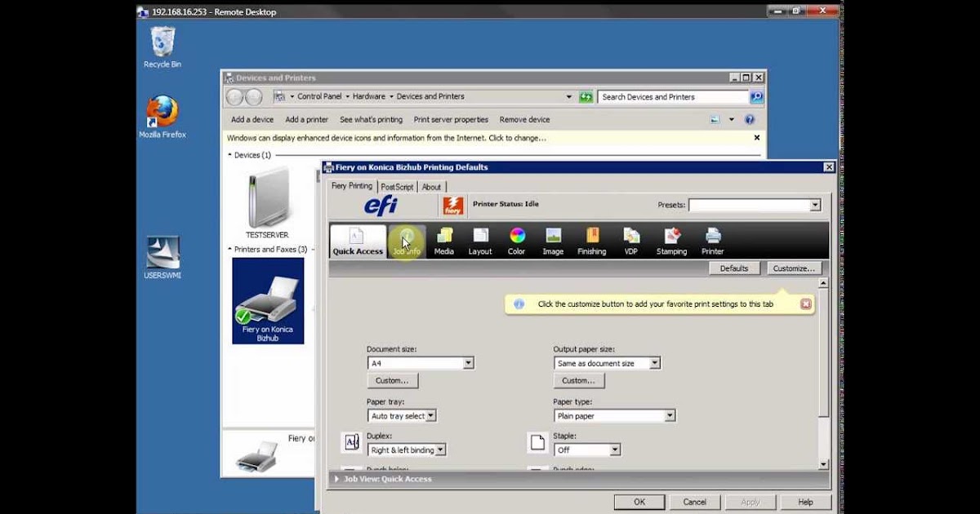Open the view options dropdown arrow
Screen dimensions: 980x514
(731, 119)
